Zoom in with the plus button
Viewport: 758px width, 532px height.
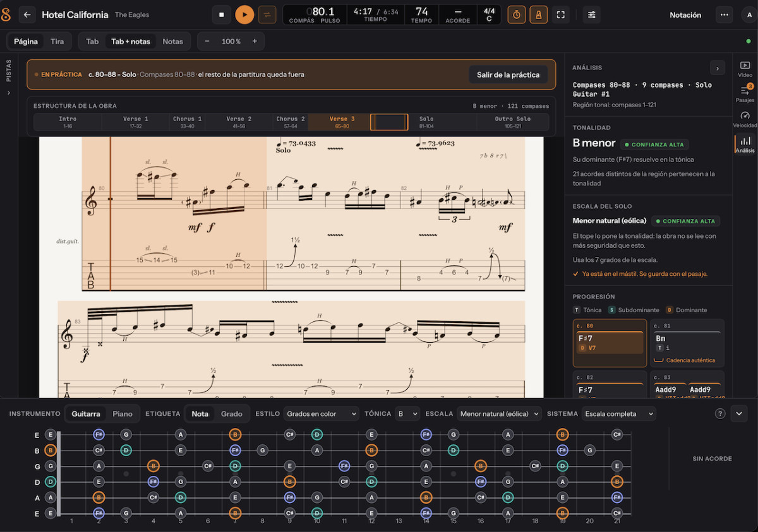point(255,42)
